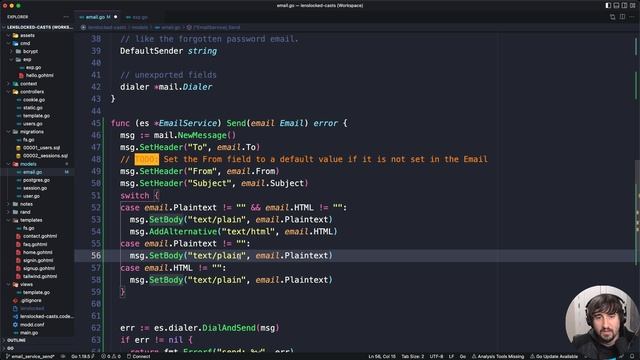Screen dimensions: 640x360
Task: Click Analysis Tools Missing warning
Action: 498,356
